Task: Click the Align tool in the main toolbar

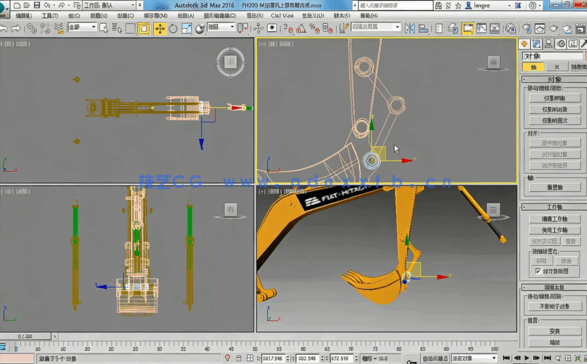Action: point(423,28)
